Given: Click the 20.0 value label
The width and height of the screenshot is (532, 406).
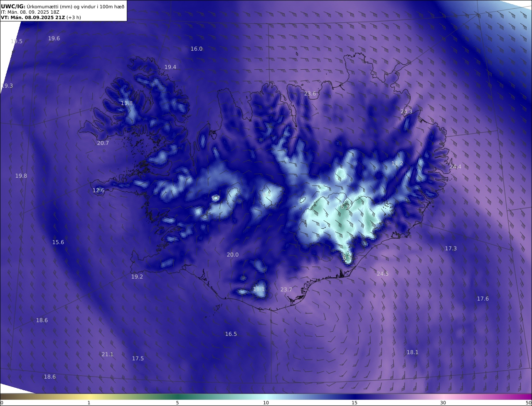Looking at the screenshot, I should (233, 255).
